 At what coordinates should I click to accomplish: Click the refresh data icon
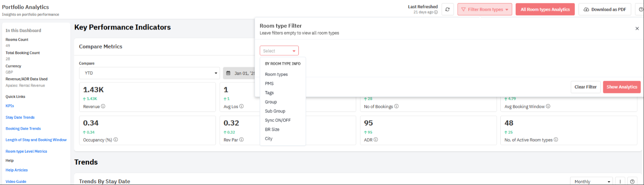pos(447,9)
